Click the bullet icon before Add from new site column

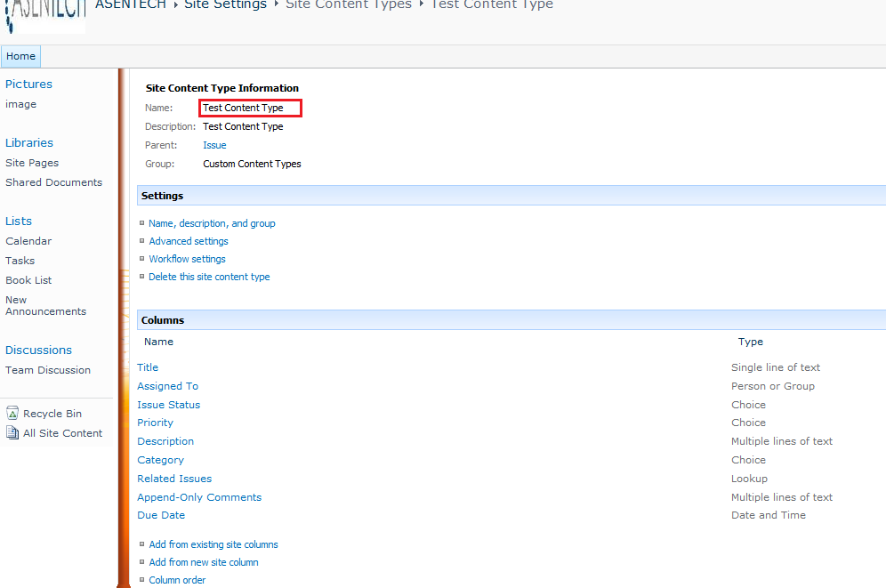coord(142,562)
